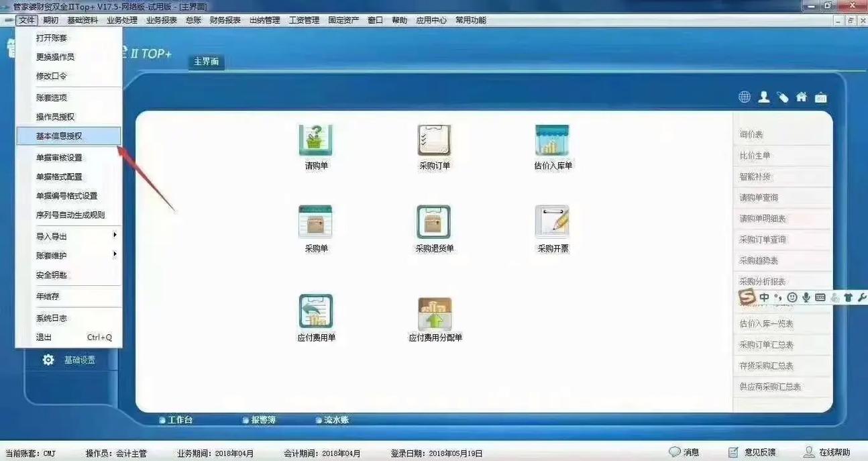Expand the 账套维护 submenu
This screenshot has width=868, height=461.
[x=68, y=255]
